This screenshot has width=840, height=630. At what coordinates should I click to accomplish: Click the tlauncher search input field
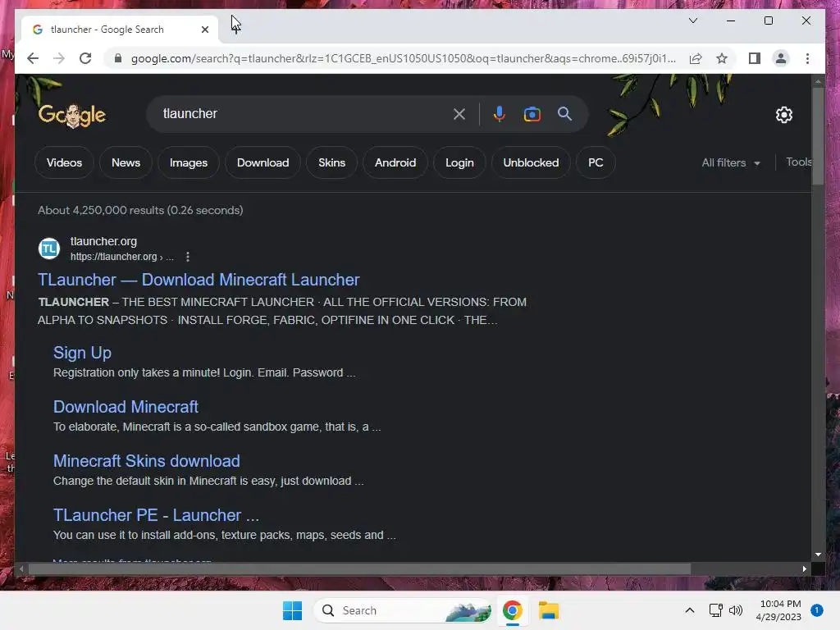pyautogui.click(x=305, y=114)
